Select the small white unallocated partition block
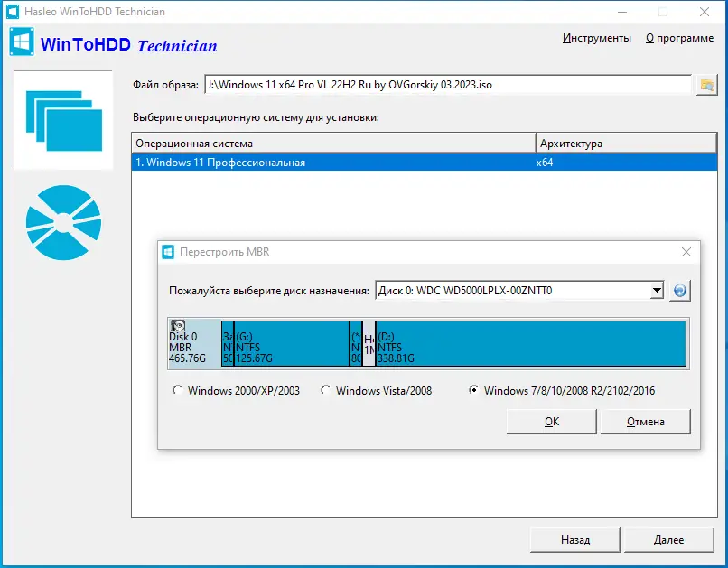The image size is (728, 568). tap(369, 343)
